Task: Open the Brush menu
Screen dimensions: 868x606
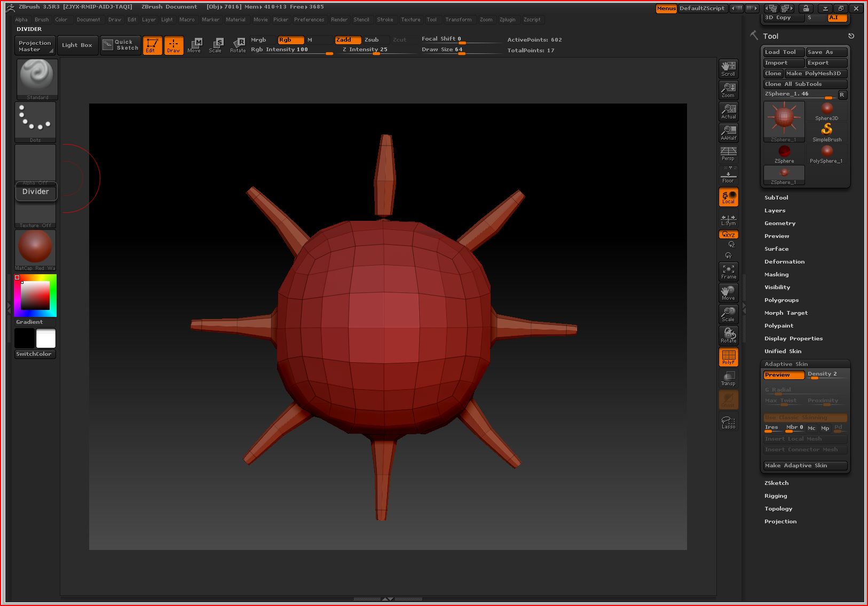Action: pyautogui.click(x=42, y=20)
